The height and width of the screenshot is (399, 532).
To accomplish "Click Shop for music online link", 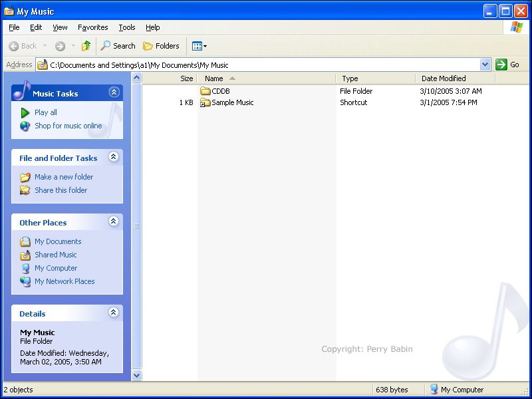I will (x=68, y=126).
